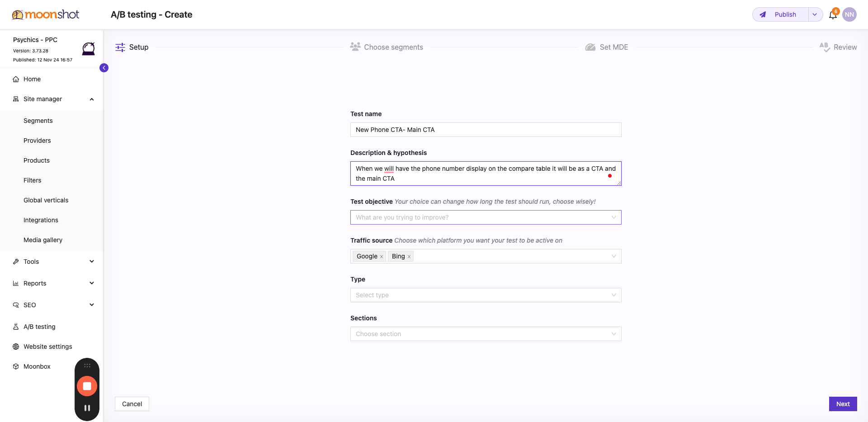Open the A/B testing page
The height and width of the screenshot is (422, 868).
(x=39, y=327)
